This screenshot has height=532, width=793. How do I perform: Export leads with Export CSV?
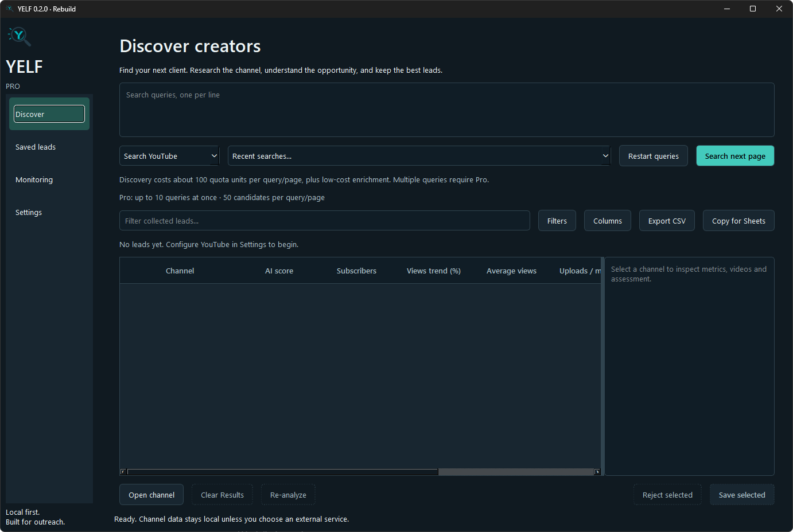[x=667, y=221]
